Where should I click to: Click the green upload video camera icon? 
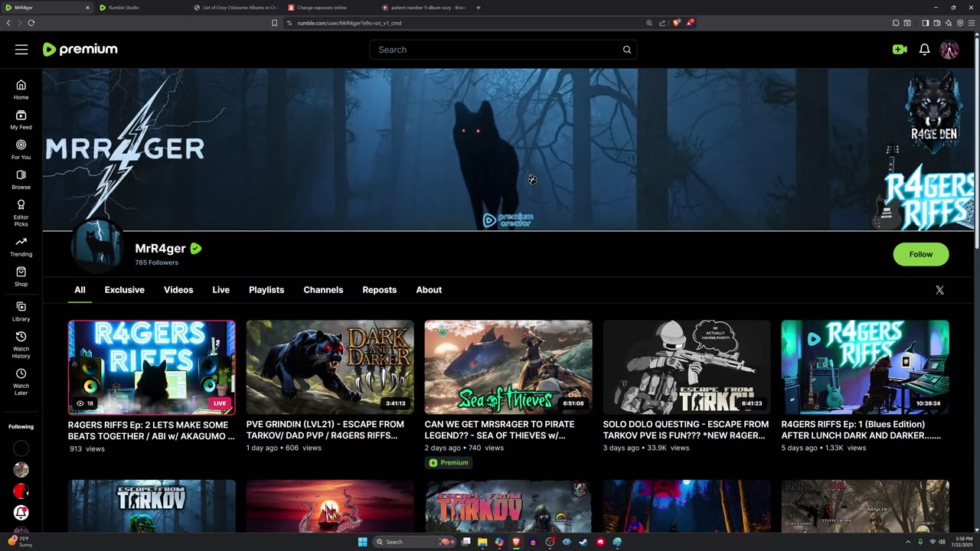900,50
